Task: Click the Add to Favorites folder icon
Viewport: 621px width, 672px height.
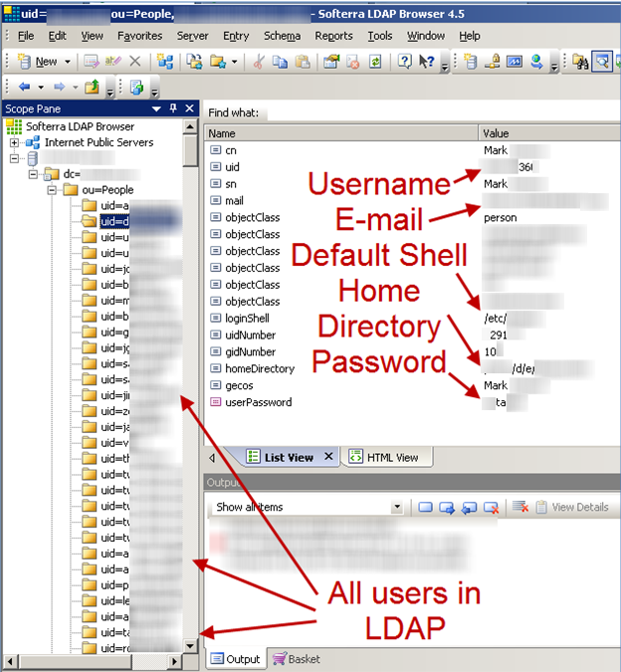Action: click(218, 62)
